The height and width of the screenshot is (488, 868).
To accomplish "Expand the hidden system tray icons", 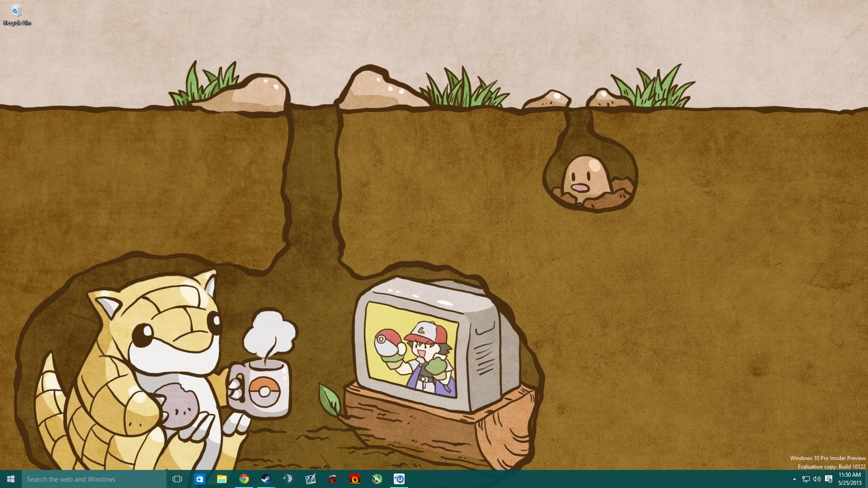I will click(x=794, y=479).
